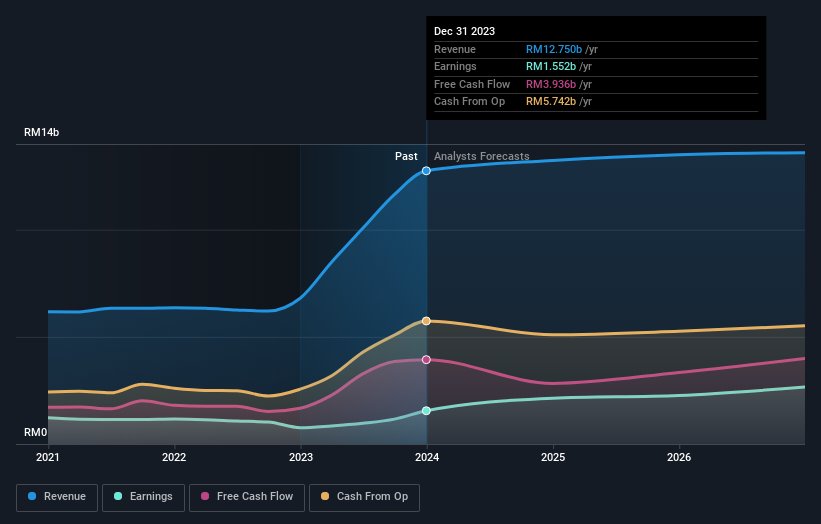
Task: Click the Revenue row label in tooltip
Action: (454, 49)
